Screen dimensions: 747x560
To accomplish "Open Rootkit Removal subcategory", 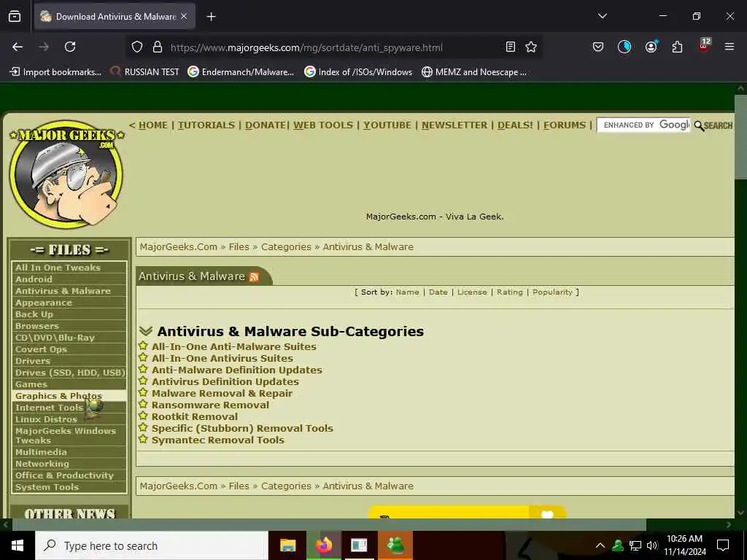I will 194,416.
